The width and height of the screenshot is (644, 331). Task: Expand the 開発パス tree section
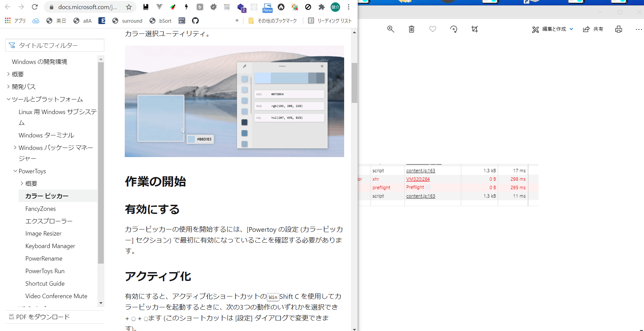click(8, 87)
